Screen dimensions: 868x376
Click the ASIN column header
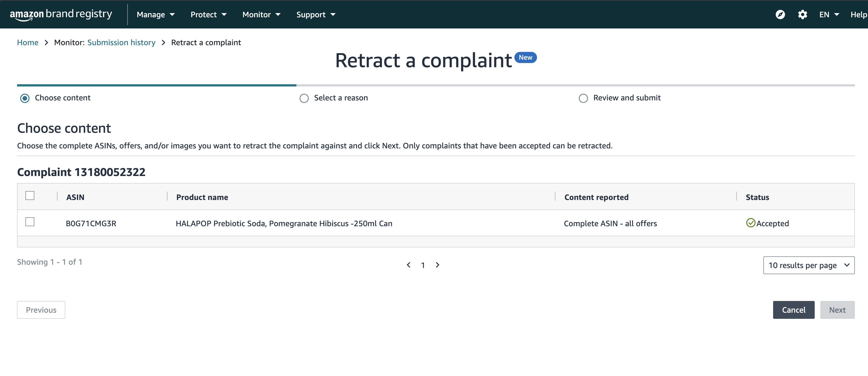75,197
